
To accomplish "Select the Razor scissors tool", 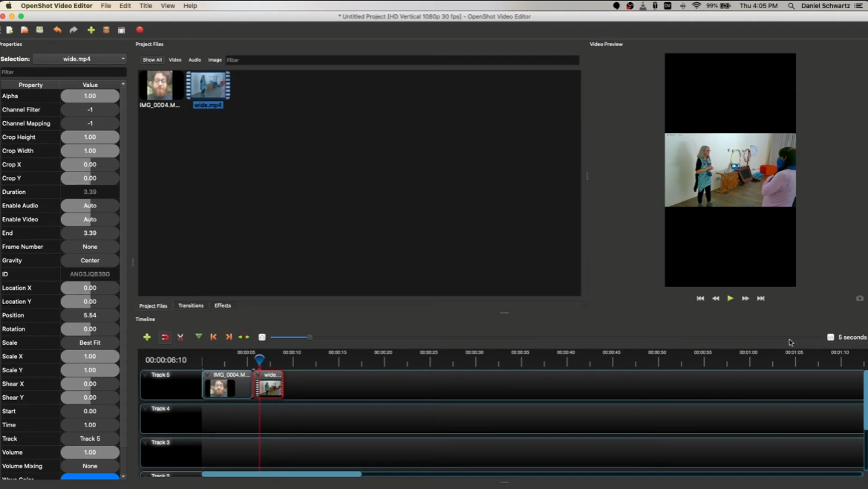I will (180, 337).
